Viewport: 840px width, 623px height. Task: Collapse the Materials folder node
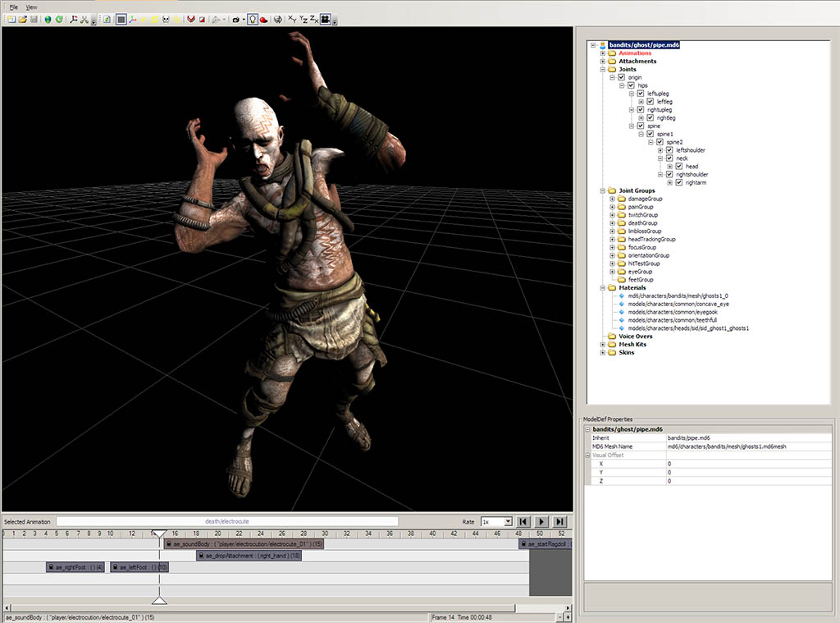[603, 287]
